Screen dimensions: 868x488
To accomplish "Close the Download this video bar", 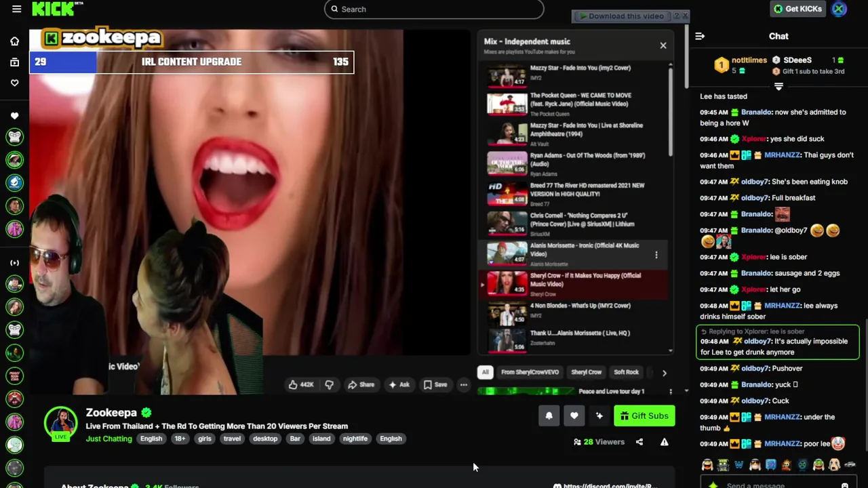I will 684,16.
